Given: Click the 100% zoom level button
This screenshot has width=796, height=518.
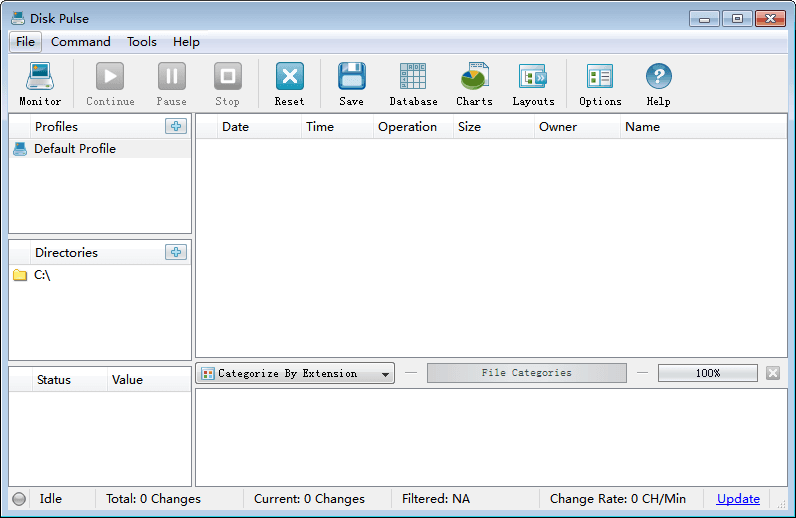Looking at the screenshot, I should 707,373.
